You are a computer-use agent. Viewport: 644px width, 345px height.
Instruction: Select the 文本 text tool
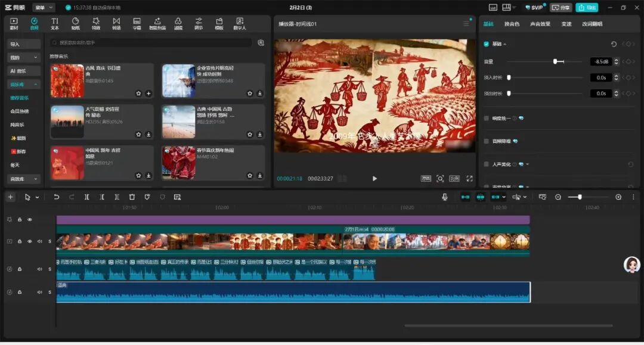55,24
